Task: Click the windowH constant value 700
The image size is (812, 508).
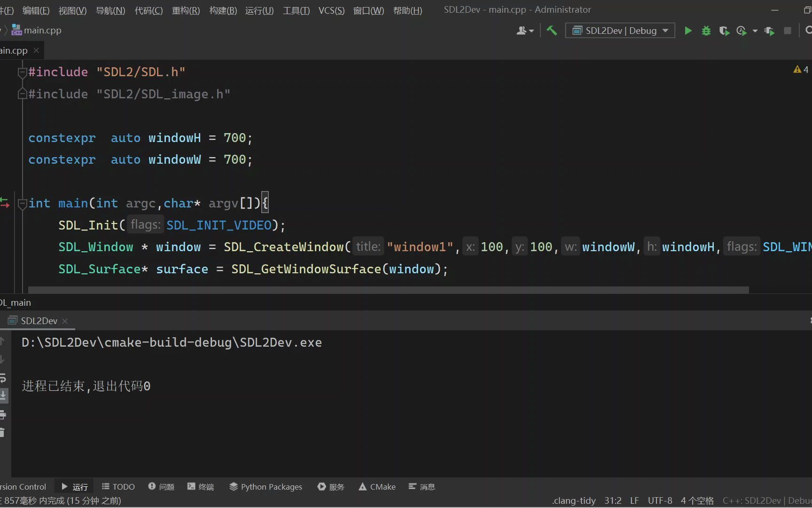Action: tap(234, 138)
